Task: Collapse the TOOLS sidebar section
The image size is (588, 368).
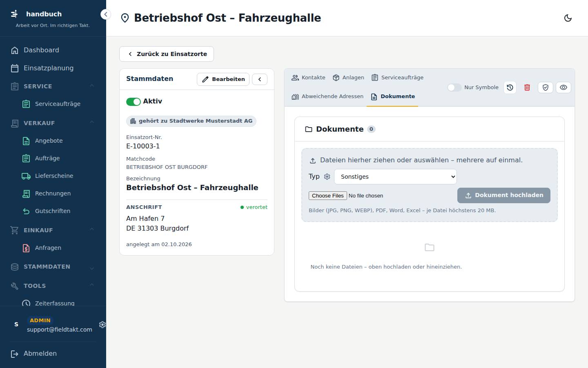Action: tap(53, 286)
